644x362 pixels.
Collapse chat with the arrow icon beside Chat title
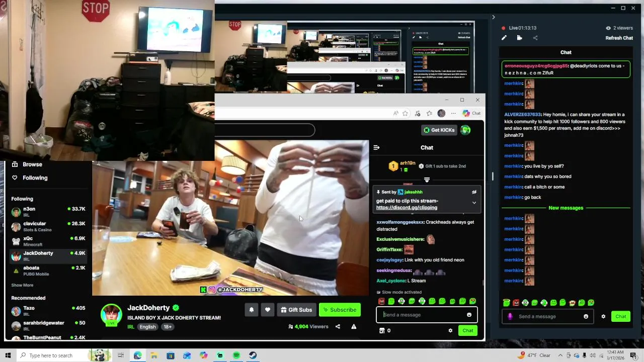coord(376,147)
